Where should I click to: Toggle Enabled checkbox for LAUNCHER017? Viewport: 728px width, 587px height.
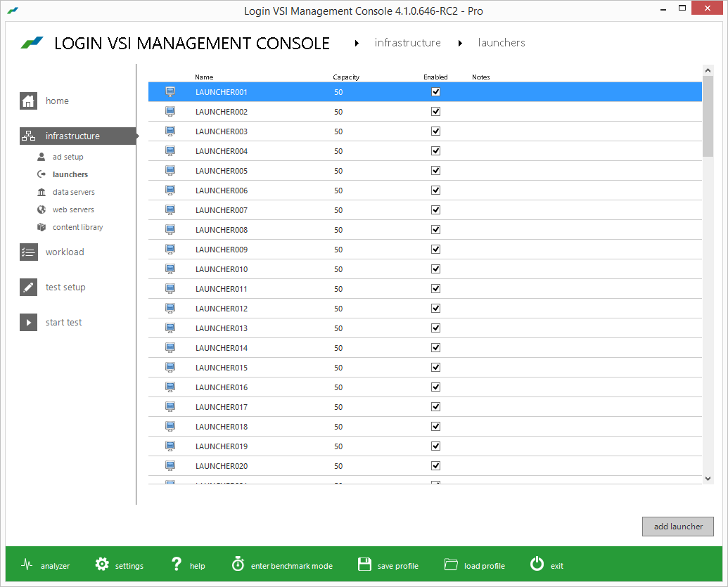tap(435, 406)
